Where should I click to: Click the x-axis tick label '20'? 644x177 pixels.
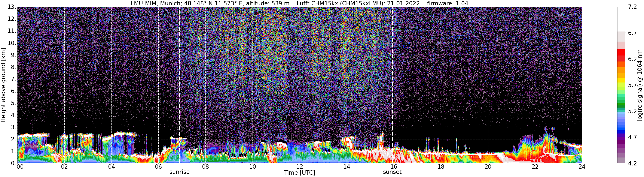coord(488,167)
